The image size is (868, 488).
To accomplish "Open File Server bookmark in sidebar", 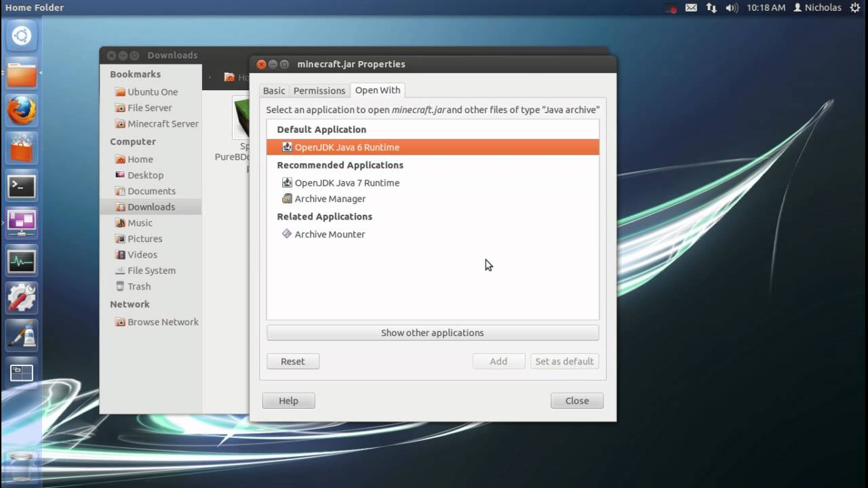I will pos(150,108).
